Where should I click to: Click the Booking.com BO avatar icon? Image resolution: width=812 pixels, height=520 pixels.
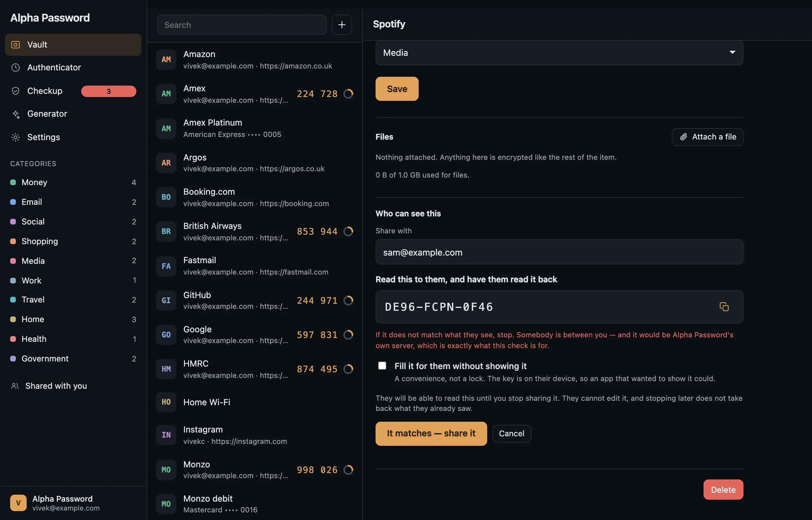click(166, 197)
